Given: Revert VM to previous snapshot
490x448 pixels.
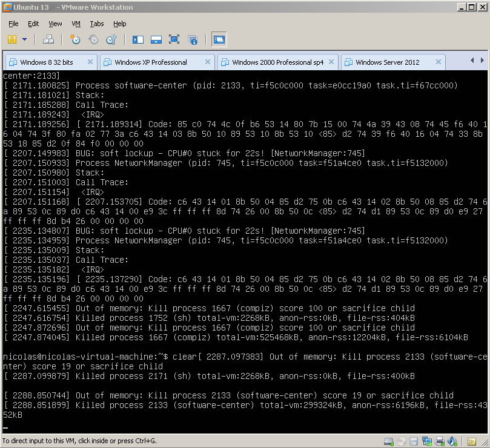Looking at the screenshot, I should pos(93,39).
